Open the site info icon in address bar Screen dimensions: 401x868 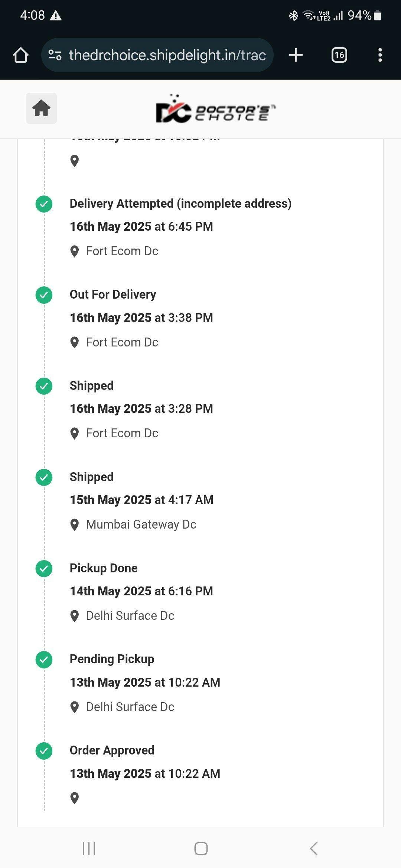point(55,55)
